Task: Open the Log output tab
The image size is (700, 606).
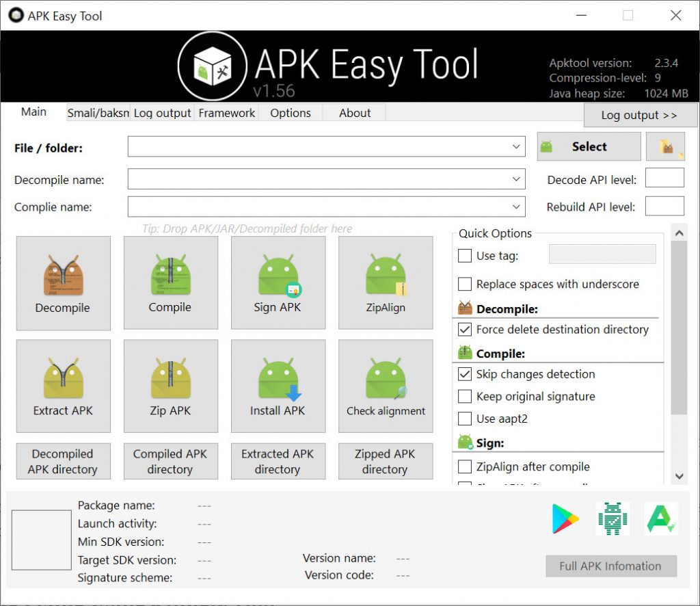Action: tap(162, 113)
